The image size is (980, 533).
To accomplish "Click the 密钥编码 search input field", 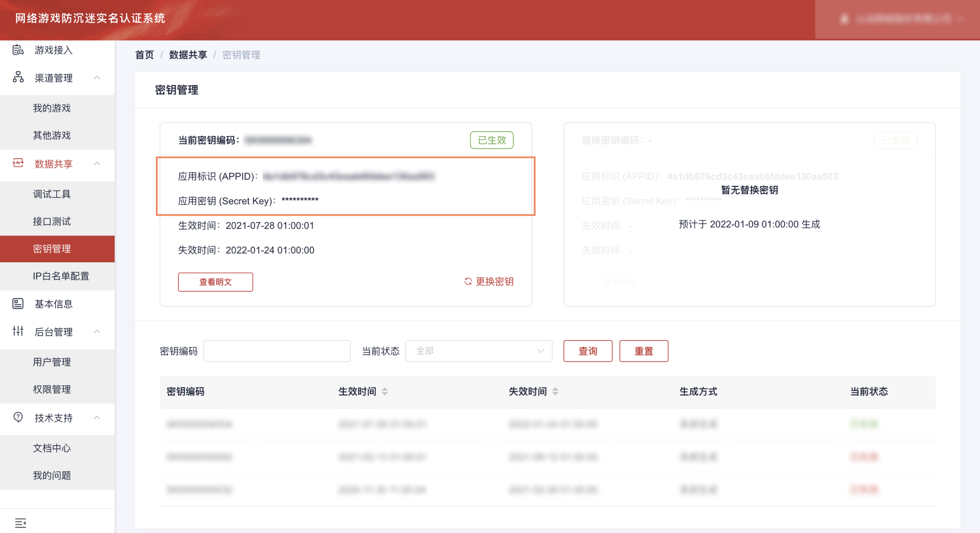I will pos(276,351).
